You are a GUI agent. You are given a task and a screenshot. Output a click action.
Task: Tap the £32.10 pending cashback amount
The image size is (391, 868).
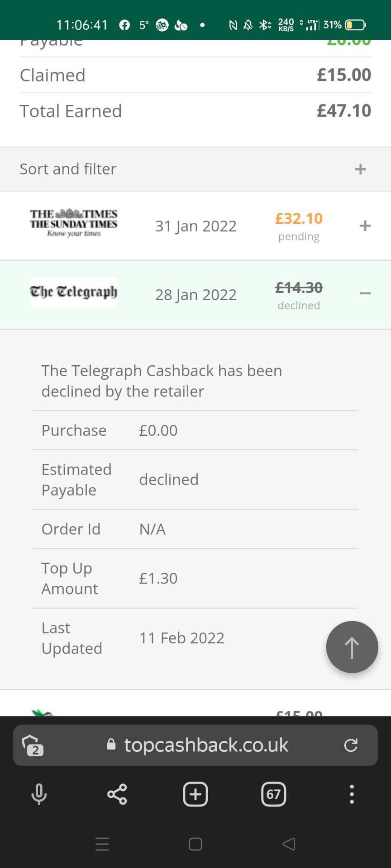(299, 219)
